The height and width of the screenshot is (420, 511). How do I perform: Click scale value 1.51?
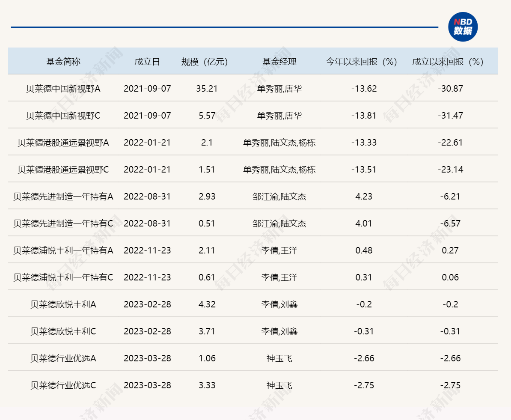coord(207,170)
